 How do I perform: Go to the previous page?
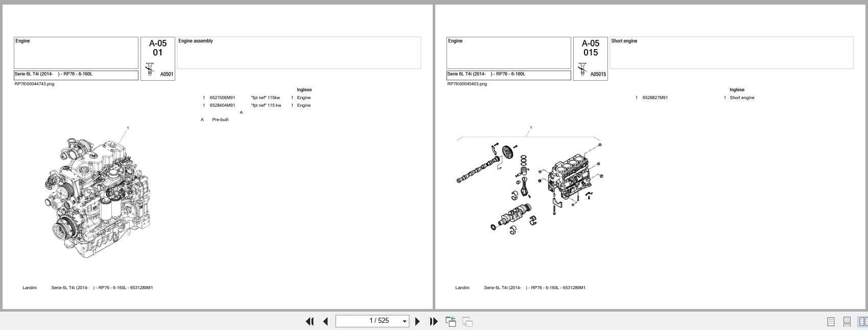click(325, 321)
